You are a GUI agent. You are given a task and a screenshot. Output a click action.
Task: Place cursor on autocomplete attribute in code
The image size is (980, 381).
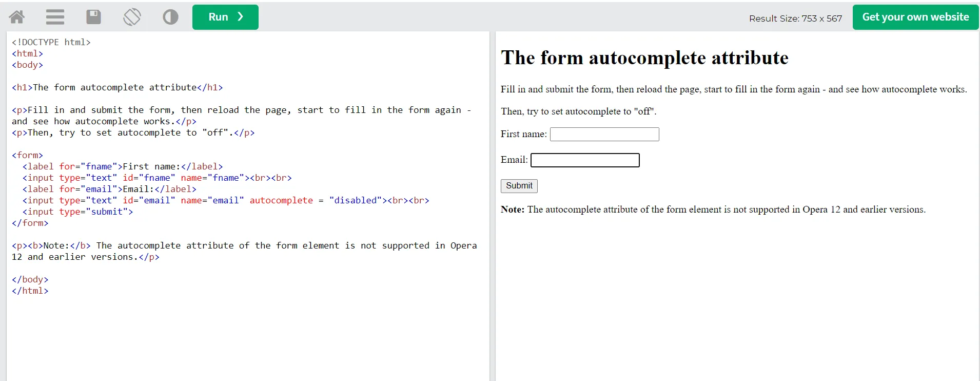tap(281, 200)
